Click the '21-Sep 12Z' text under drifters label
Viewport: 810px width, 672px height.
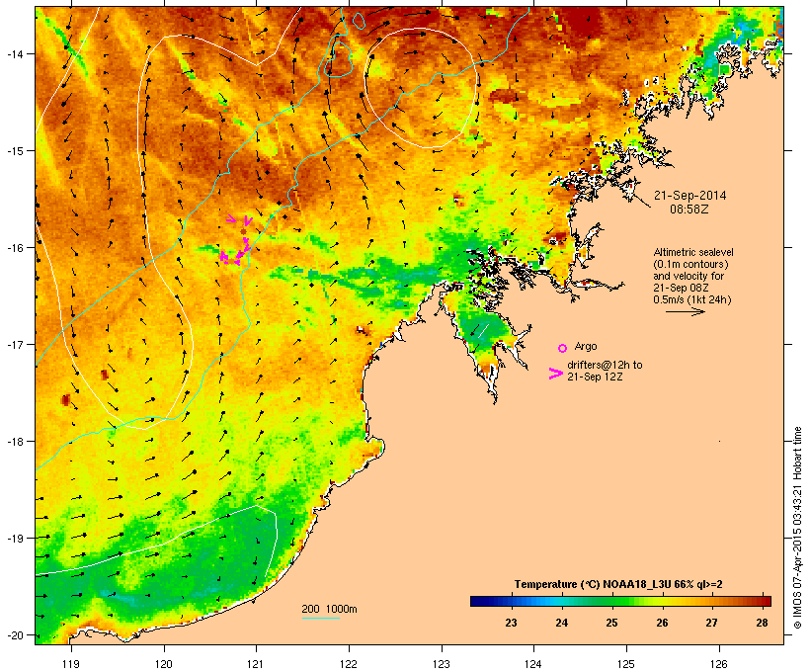point(595,377)
